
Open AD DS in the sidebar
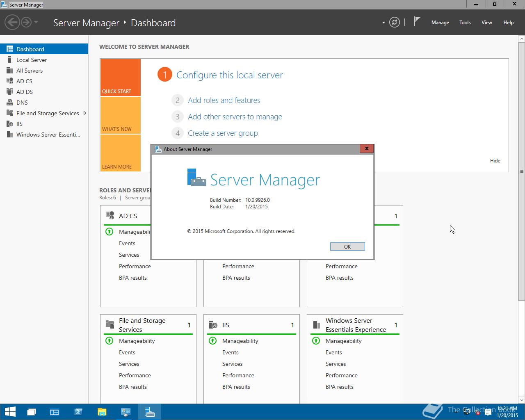(44, 91)
